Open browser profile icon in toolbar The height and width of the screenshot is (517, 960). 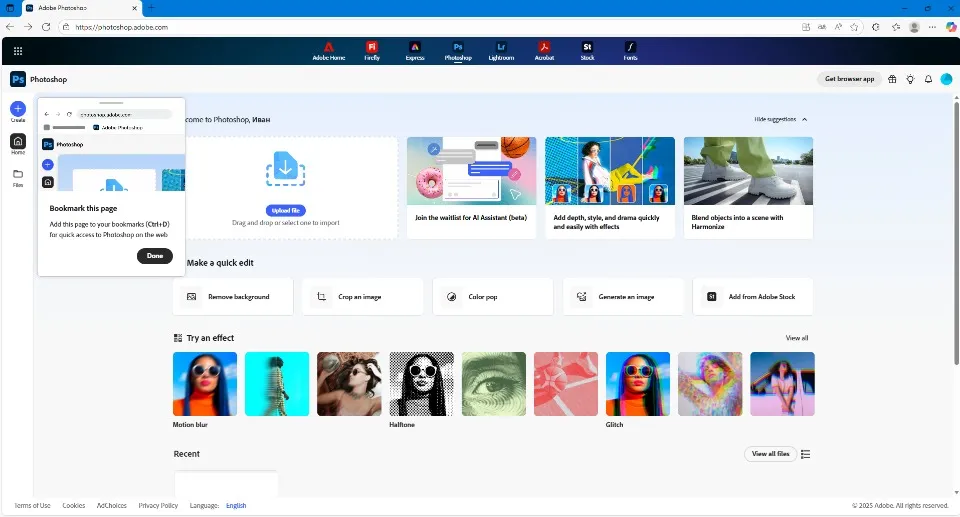(x=914, y=27)
